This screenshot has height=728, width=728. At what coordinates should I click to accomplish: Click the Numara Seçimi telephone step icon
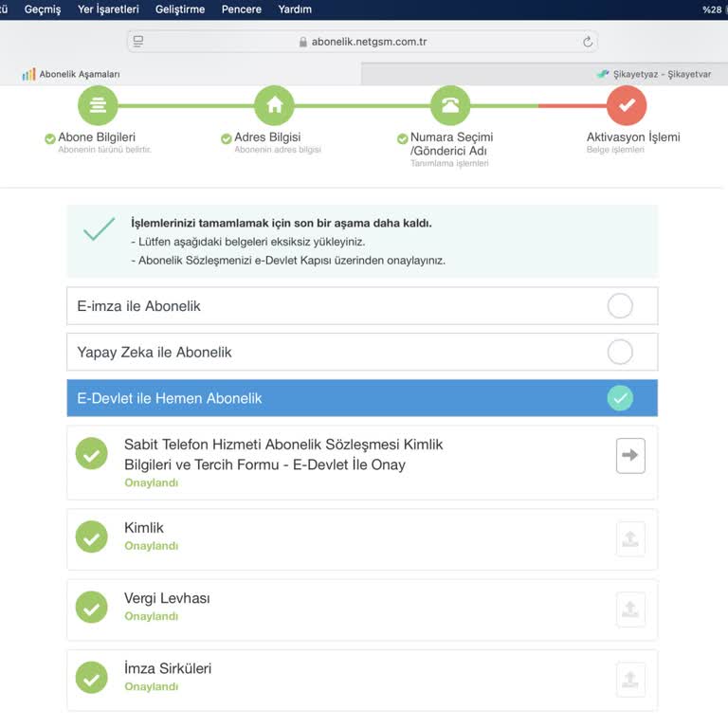450,105
